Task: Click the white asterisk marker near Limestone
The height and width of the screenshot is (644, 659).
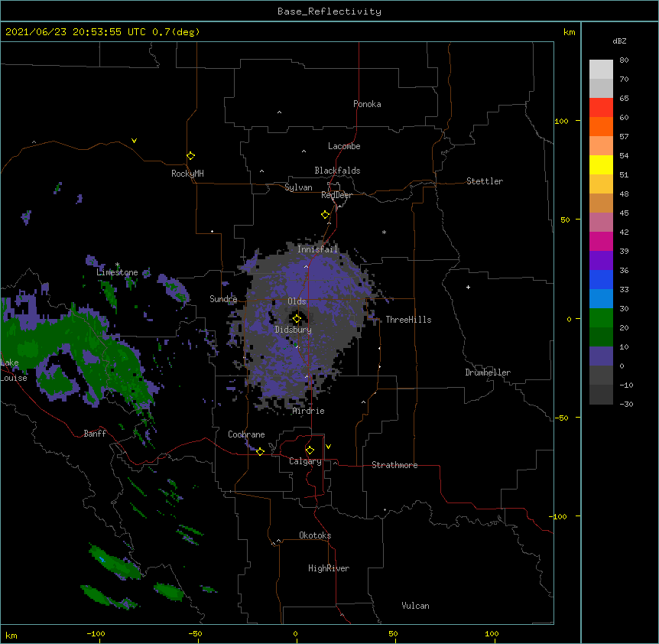Action: pos(117,265)
